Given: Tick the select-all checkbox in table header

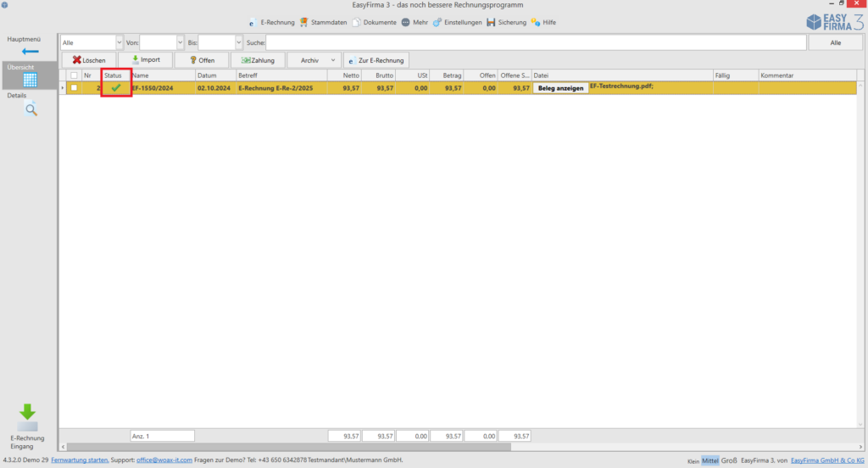Looking at the screenshot, I should (74, 75).
